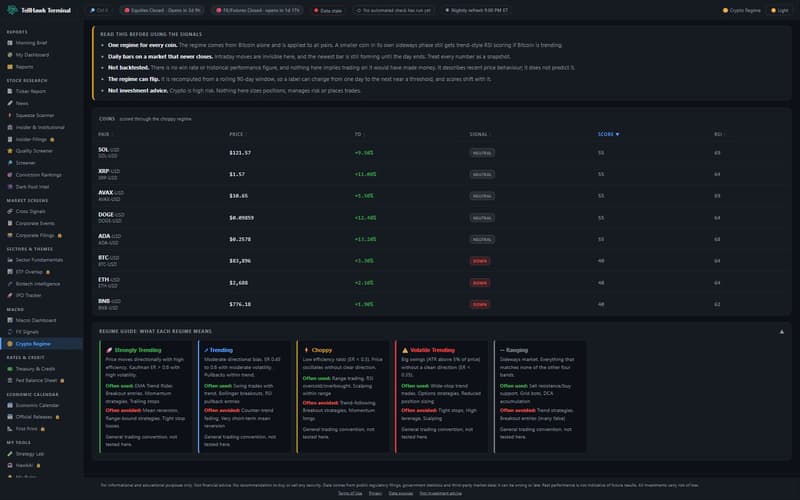
Task: Open the Ticker Report sidebar icon
Action: (10, 91)
